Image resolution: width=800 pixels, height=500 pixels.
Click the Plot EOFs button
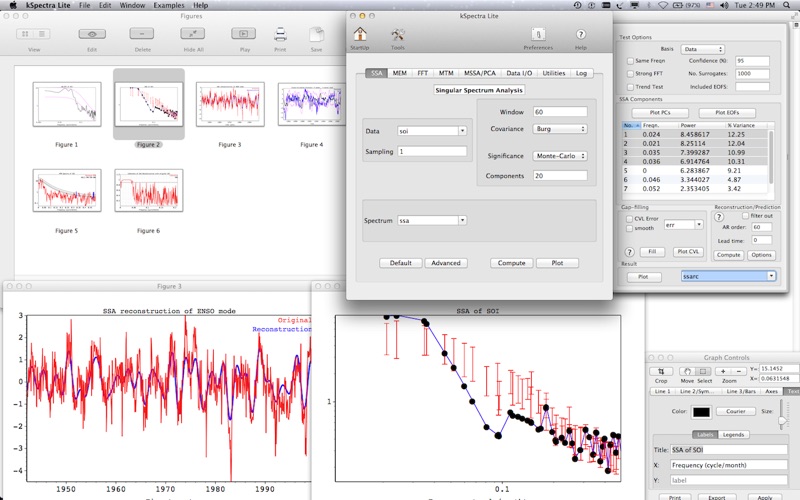point(727,113)
